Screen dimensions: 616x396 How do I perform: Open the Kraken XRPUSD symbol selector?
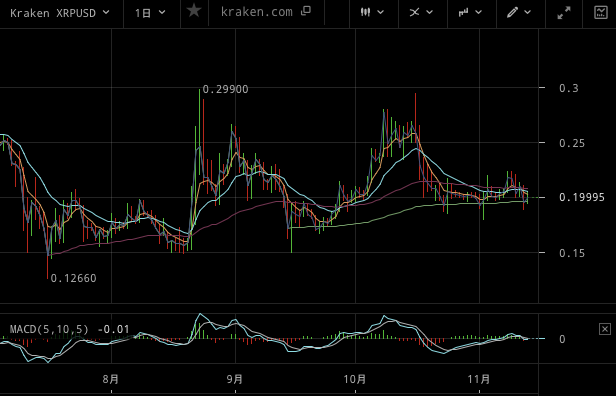(x=60, y=13)
